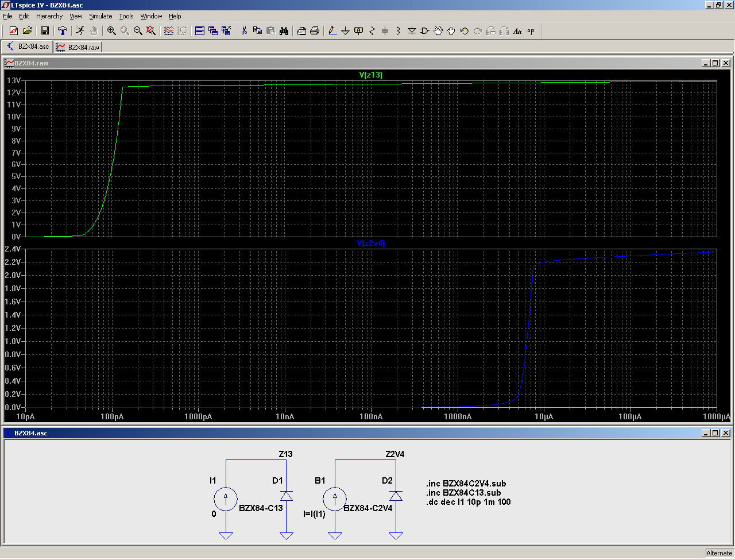Open the Help menu

coord(175,16)
